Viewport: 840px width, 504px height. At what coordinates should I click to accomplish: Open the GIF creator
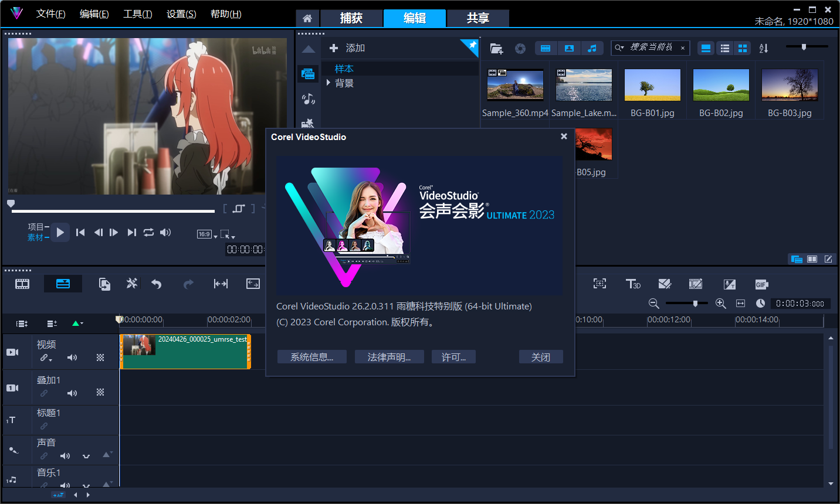[761, 284]
